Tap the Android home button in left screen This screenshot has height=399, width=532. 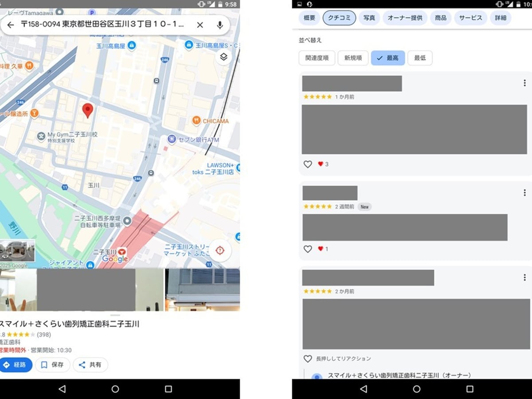point(115,389)
